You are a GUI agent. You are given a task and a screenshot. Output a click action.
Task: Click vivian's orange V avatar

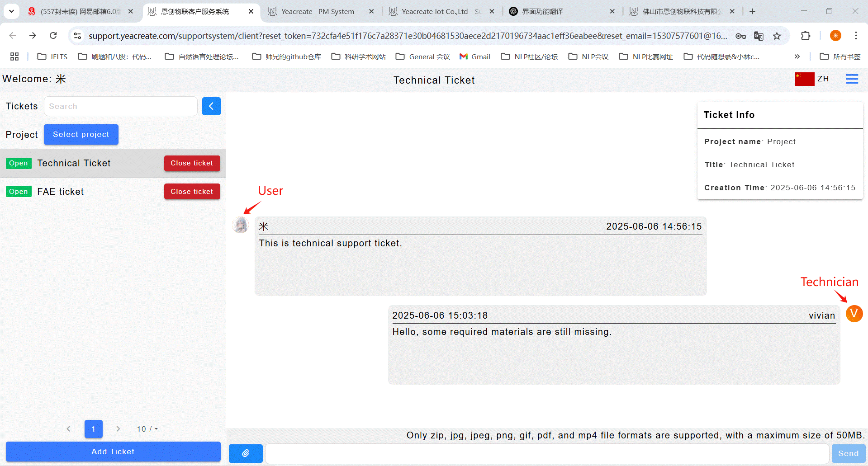coord(854,314)
